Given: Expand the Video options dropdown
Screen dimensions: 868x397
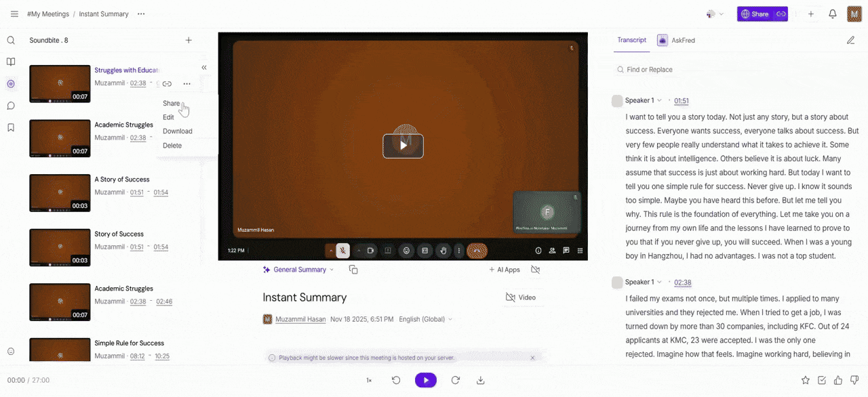Looking at the screenshot, I should click(x=522, y=297).
